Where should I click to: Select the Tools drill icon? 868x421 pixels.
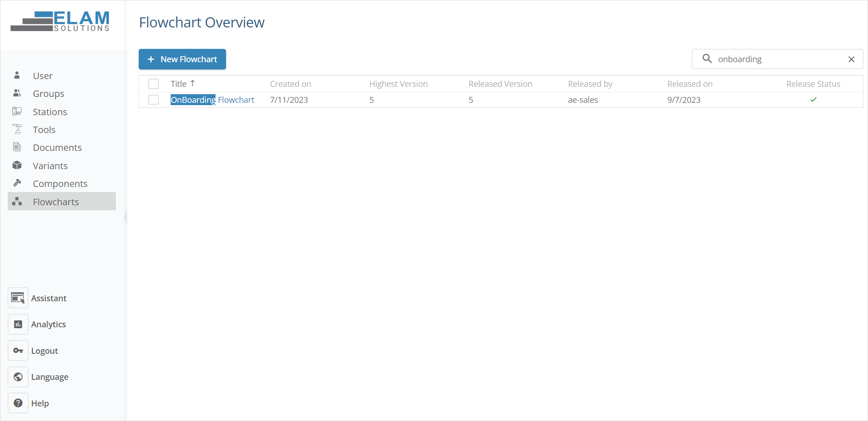coord(17,129)
